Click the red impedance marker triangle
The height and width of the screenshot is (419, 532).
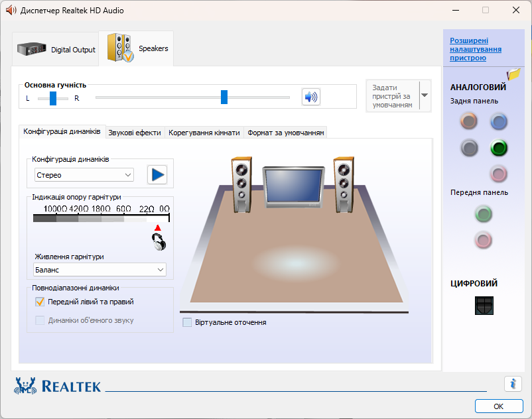tap(158, 228)
